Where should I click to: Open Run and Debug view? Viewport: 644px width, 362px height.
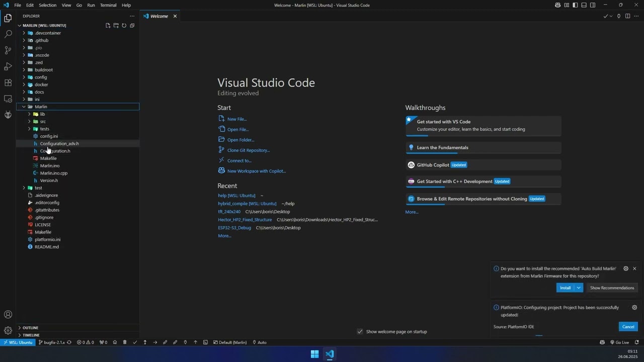coord(8,66)
